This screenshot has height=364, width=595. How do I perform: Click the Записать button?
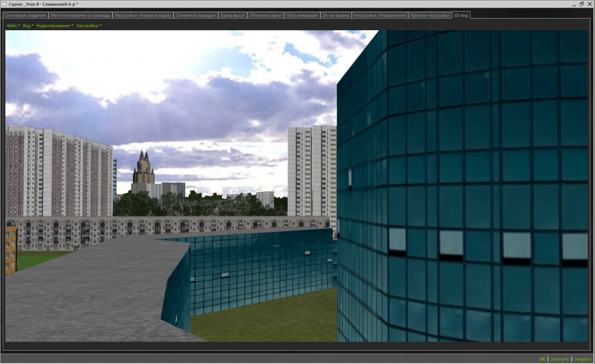[560, 359]
